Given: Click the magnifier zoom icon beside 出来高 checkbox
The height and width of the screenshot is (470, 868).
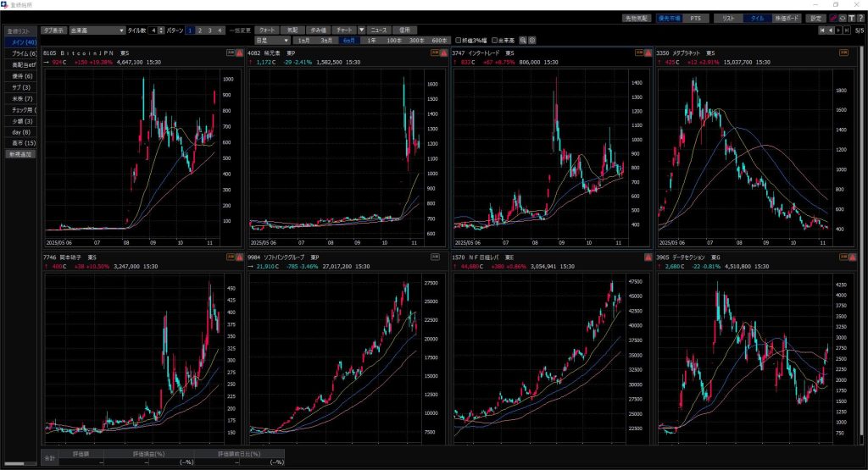Looking at the screenshot, I should [523, 40].
